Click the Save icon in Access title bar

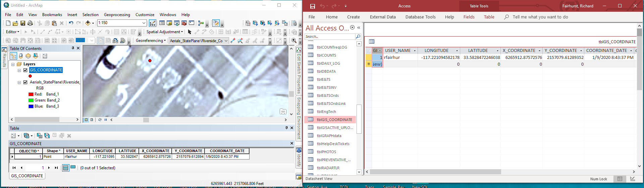click(312, 6)
